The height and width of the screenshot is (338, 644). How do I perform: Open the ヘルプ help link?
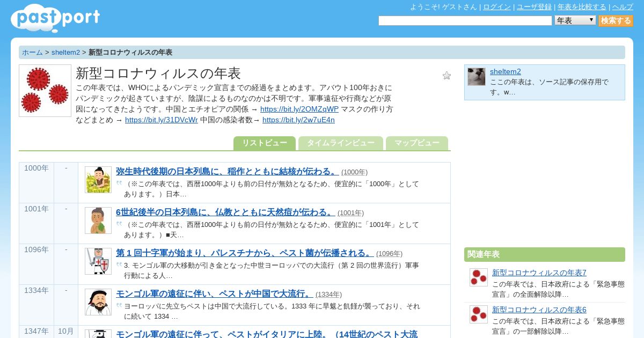(623, 7)
